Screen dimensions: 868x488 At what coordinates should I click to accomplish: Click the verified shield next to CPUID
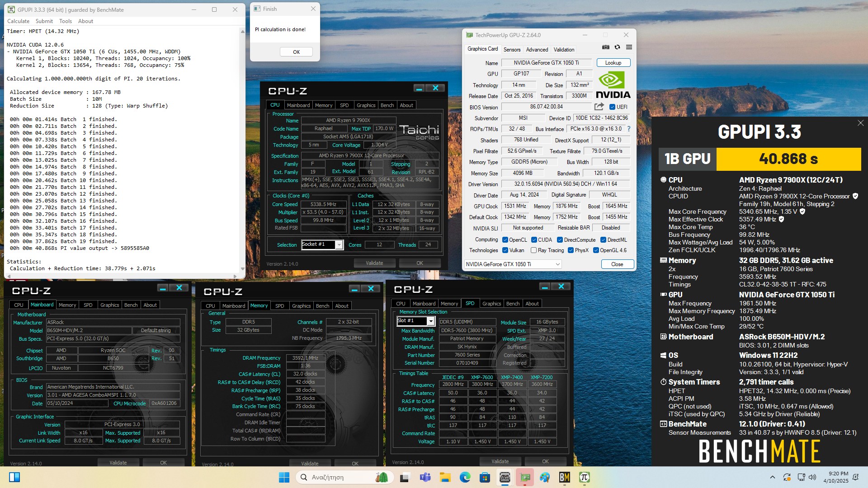click(x=855, y=196)
